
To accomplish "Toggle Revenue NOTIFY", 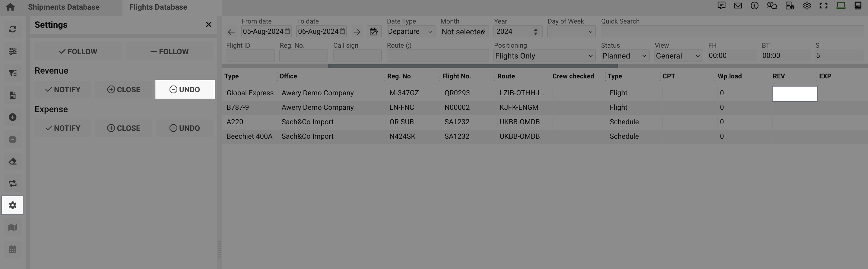I will [x=63, y=90].
